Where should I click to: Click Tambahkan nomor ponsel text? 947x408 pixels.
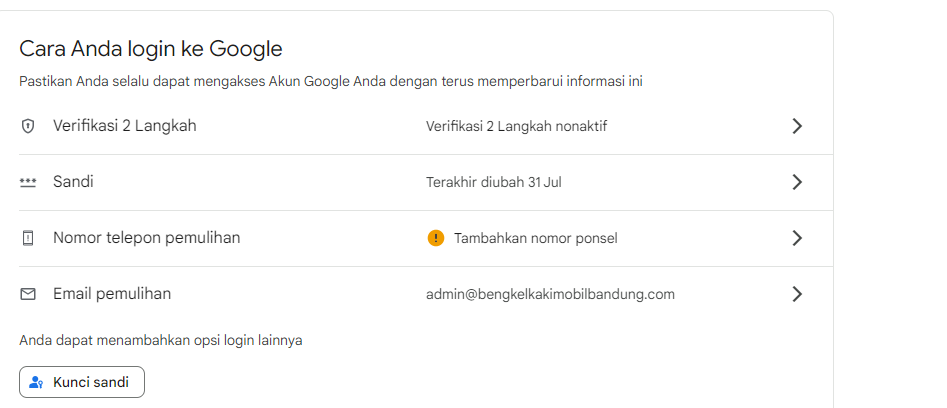[x=536, y=238]
